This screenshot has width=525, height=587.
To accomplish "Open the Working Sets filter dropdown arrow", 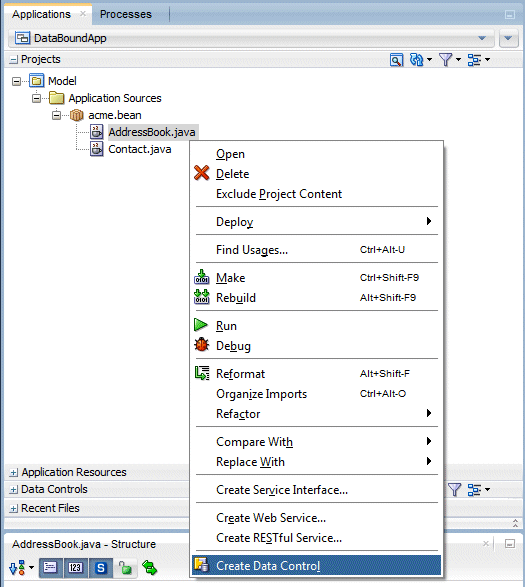I will pos(458,60).
